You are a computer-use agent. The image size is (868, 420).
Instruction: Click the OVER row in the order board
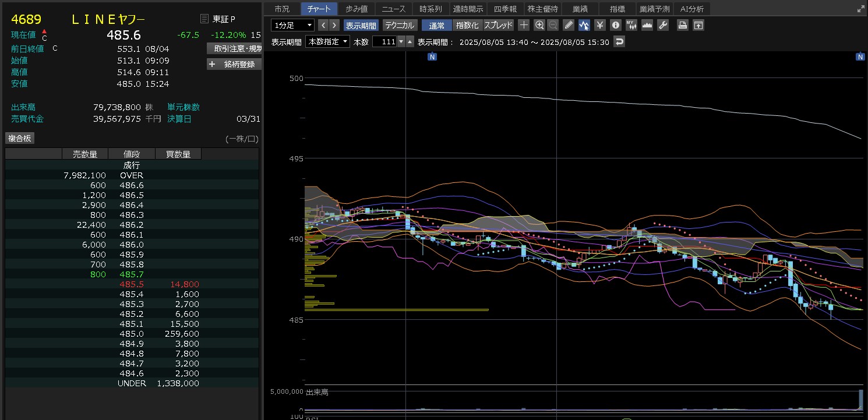pyautogui.click(x=132, y=175)
